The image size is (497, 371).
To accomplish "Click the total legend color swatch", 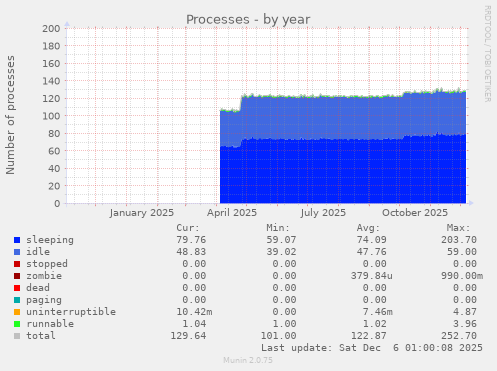I will click(17, 336).
